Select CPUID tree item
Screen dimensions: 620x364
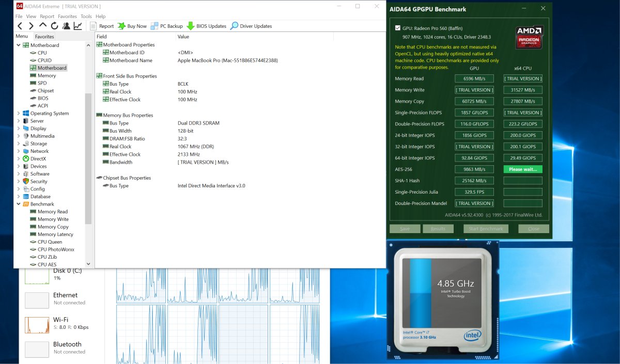coord(44,60)
